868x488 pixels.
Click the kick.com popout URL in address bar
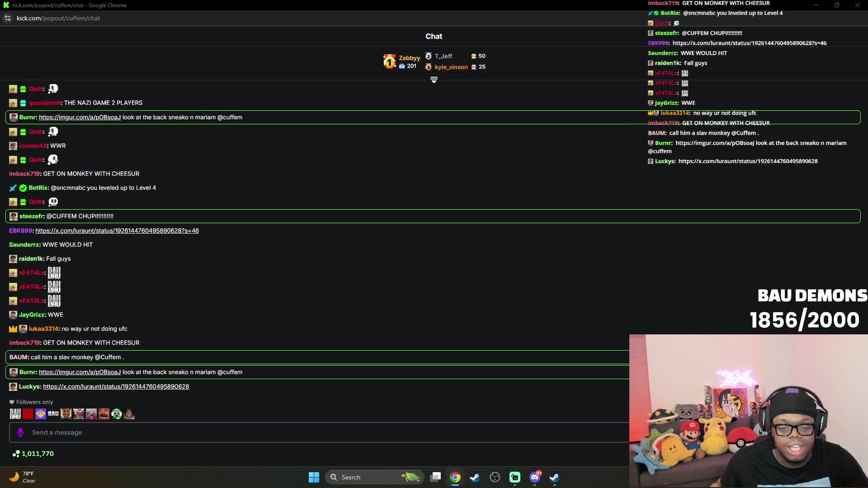pos(58,18)
